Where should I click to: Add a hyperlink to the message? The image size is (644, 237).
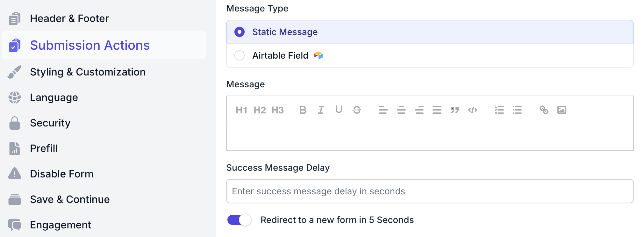pos(544,110)
